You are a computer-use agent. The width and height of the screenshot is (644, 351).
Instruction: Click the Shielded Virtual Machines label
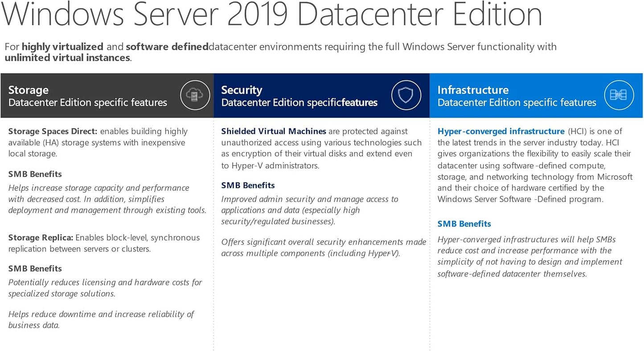point(274,131)
